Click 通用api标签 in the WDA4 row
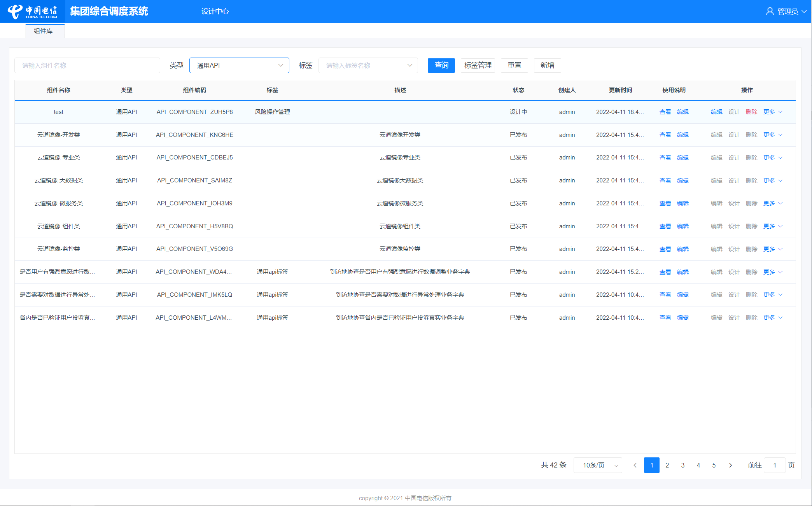 coord(272,272)
